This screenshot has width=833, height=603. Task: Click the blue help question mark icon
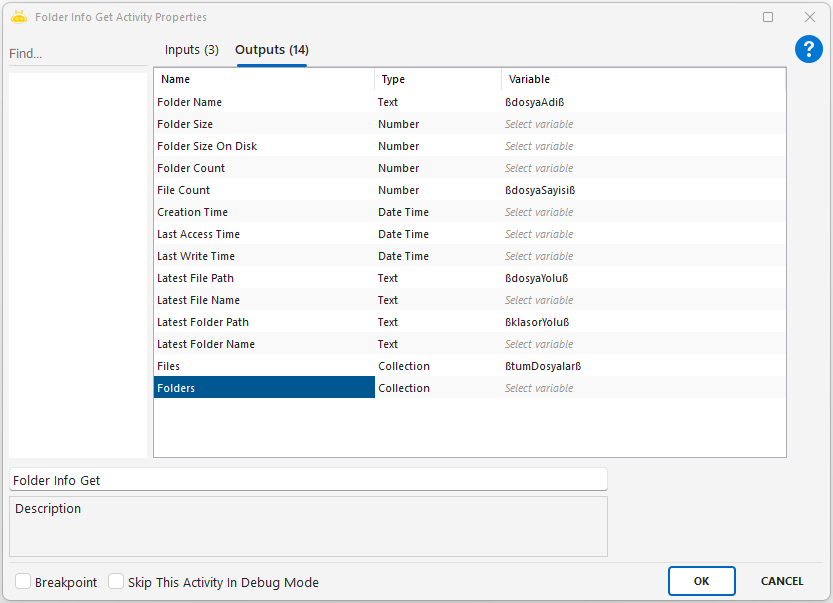pyautogui.click(x=808, y=49)
